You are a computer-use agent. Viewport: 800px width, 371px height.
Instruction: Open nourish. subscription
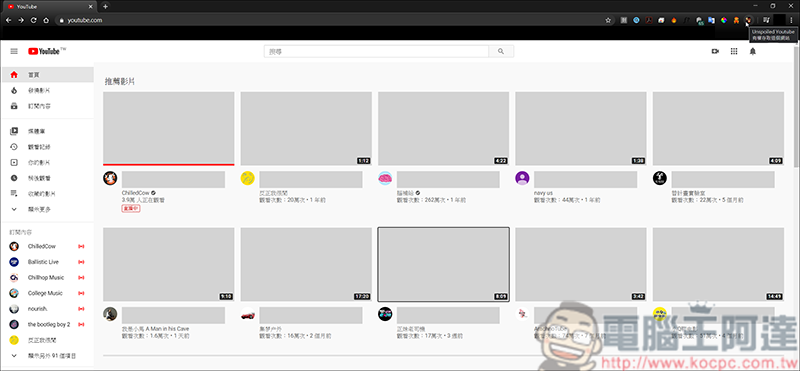[x=47, y=309]
